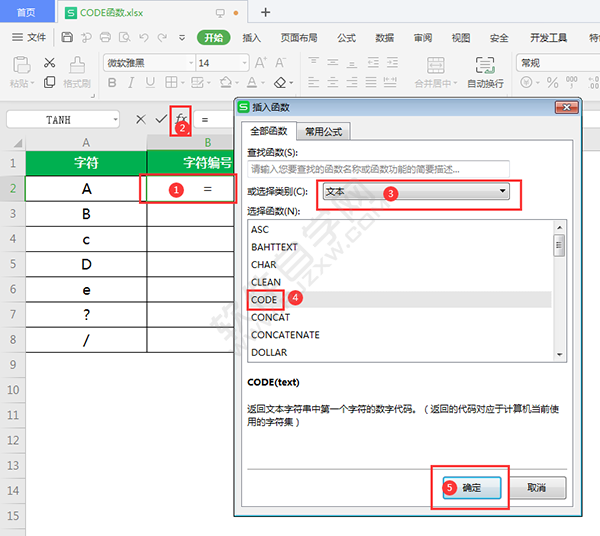This screenshot has height=536, width=600.
Task: Switch to the Page Layout ribbon tab
Action: (299, 38)
